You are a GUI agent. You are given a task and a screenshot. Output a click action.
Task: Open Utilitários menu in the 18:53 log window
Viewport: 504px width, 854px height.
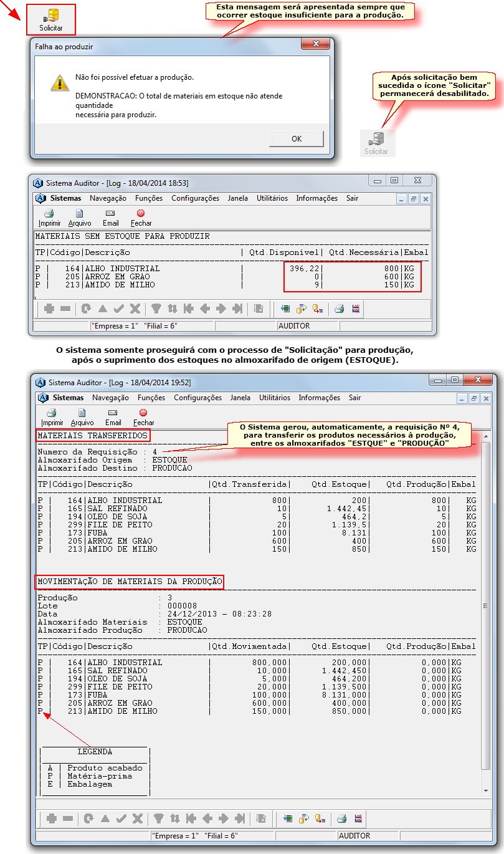tap(272, 198)
